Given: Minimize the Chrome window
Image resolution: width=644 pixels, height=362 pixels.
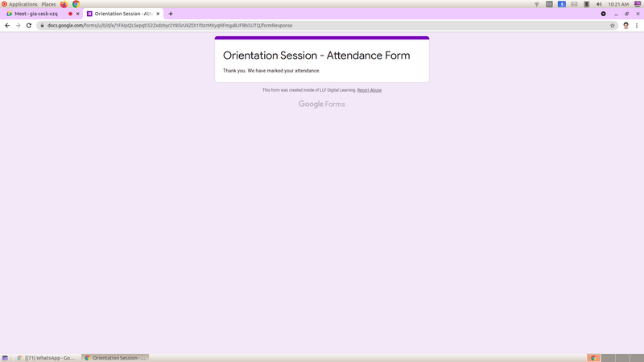Looking at the screenshot, I should click(x=616, y=14).
